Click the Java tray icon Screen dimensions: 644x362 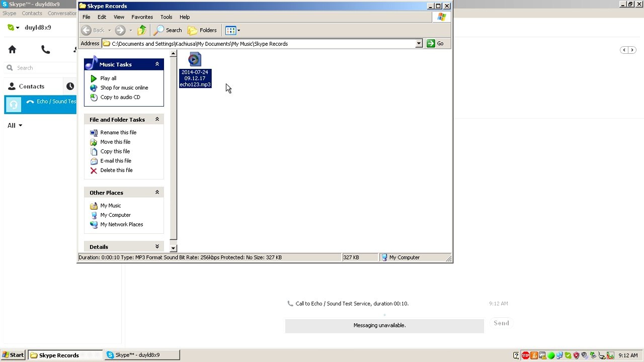[534, 355]
